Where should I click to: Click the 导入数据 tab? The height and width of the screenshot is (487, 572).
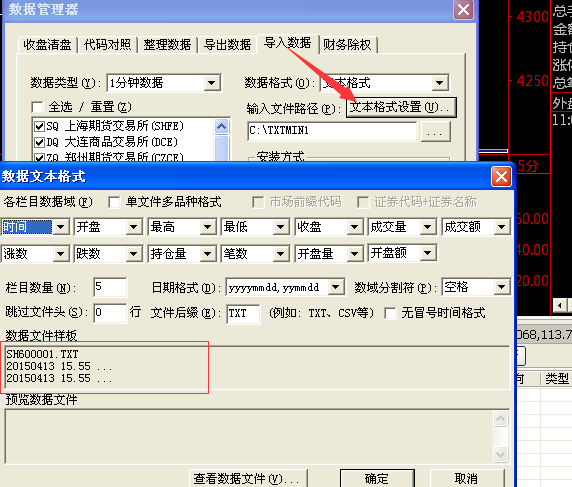pyautogui.click(x=288, y=43)
